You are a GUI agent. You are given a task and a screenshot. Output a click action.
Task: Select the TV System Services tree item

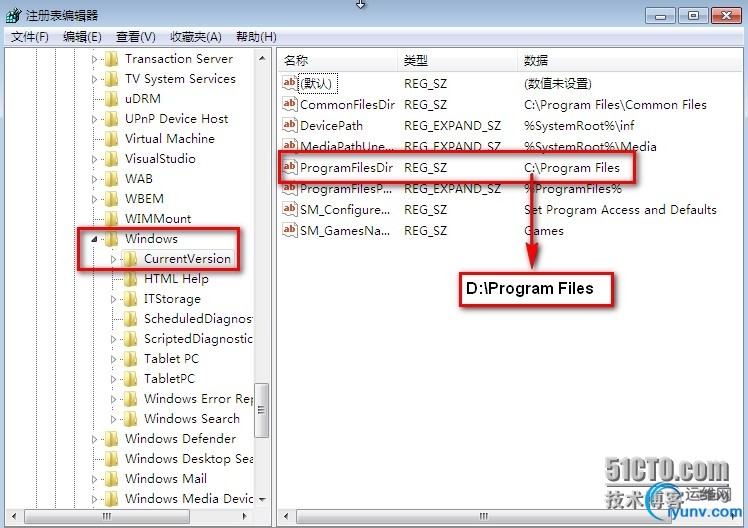(x=180, y=79)
